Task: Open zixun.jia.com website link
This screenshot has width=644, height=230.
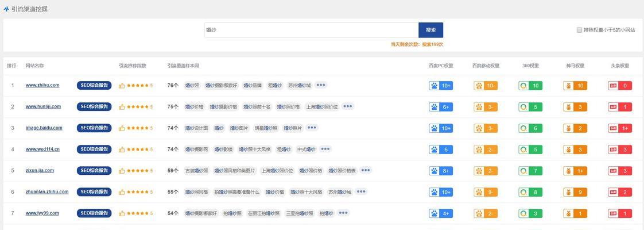Action: point(40,170)
